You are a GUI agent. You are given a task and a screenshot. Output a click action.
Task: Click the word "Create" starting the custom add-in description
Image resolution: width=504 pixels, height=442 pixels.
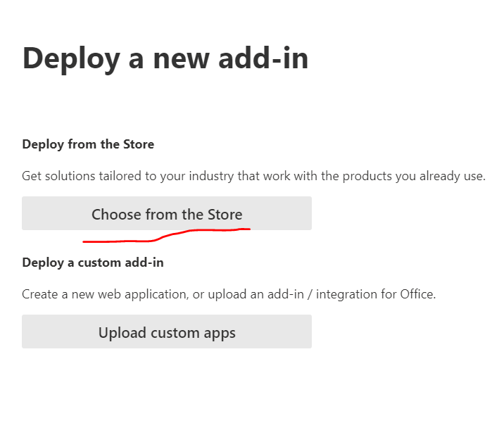[40, 294]
